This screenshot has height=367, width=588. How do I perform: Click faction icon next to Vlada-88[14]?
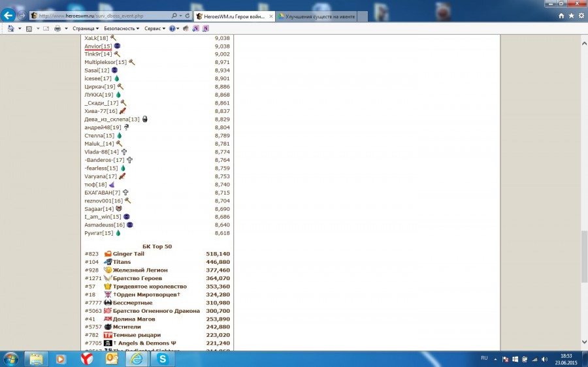[124, 152]
